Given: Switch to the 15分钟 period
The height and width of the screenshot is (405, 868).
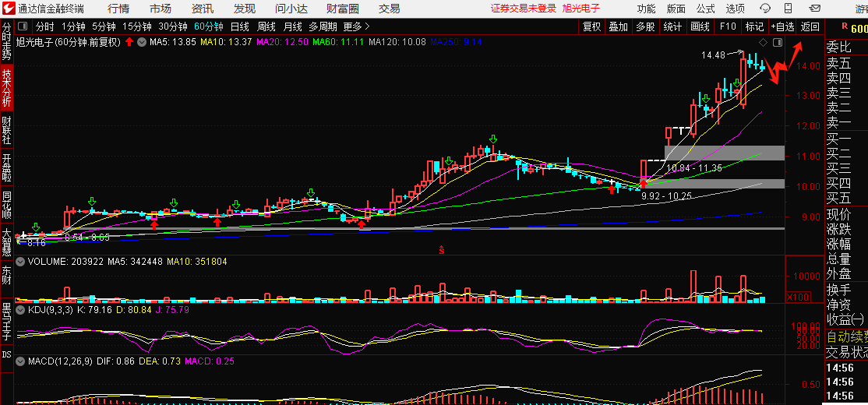Looking at the screenshot, I should (136, 26).
